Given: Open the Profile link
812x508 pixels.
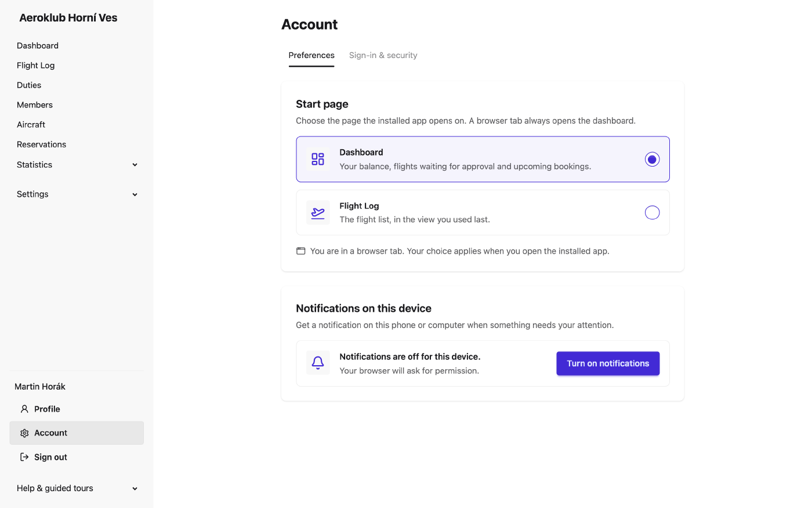Looking at the screenshot, I should [77, 409].
